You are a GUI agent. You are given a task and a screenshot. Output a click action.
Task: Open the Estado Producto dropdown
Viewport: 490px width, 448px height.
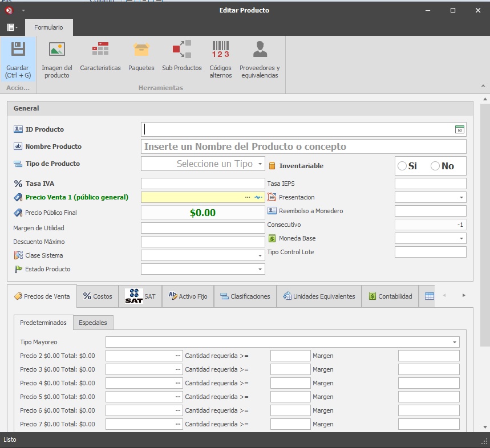pos(260,269)
